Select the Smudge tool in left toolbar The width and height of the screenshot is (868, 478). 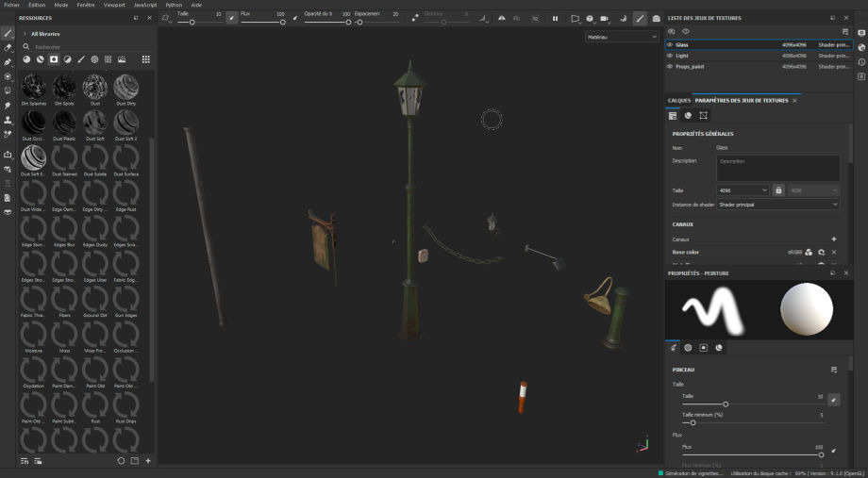[x=8, y=105]
